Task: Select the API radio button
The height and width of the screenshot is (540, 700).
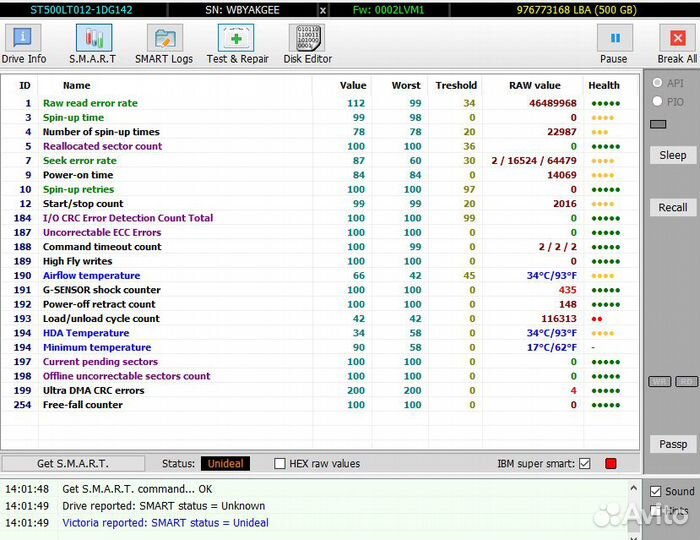Action: 658,83
